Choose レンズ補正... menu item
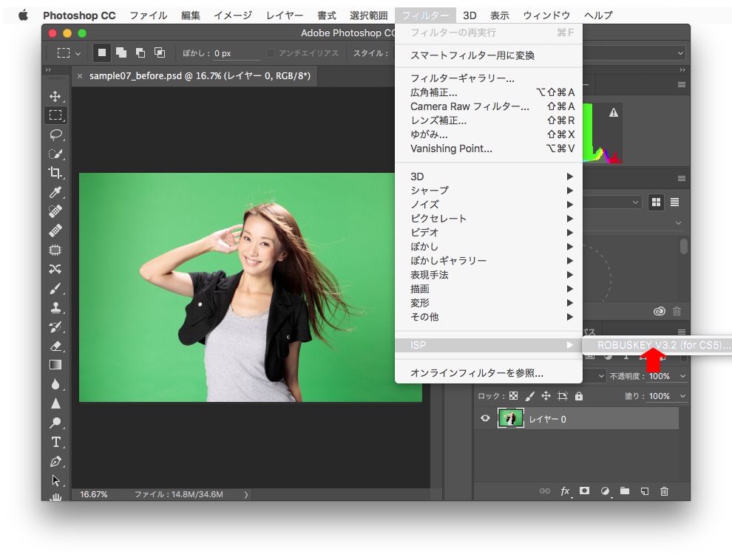 (x=489, y=120)
